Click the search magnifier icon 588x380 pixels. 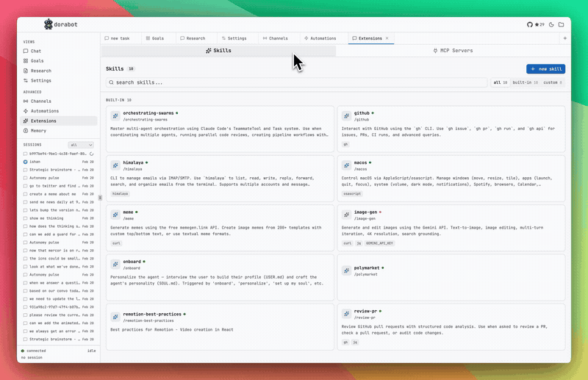pyautogui.click(x=112, y=82)
